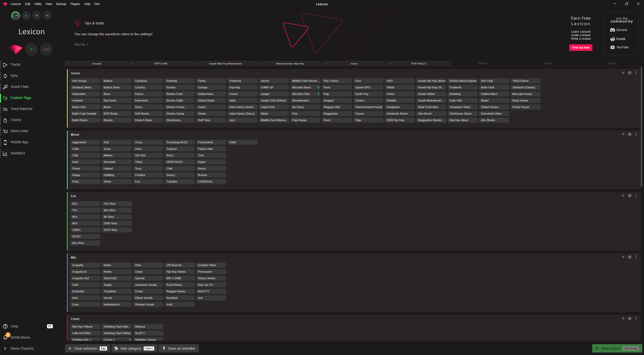Skip to previous track button
The height and width of the screenshot is (355, 644).
[x=37, y=16]
